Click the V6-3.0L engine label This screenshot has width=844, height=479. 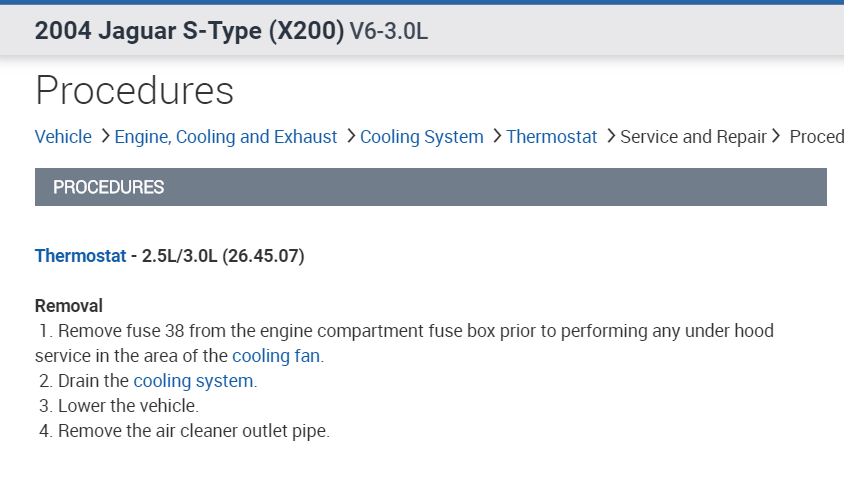click(389, 31)
